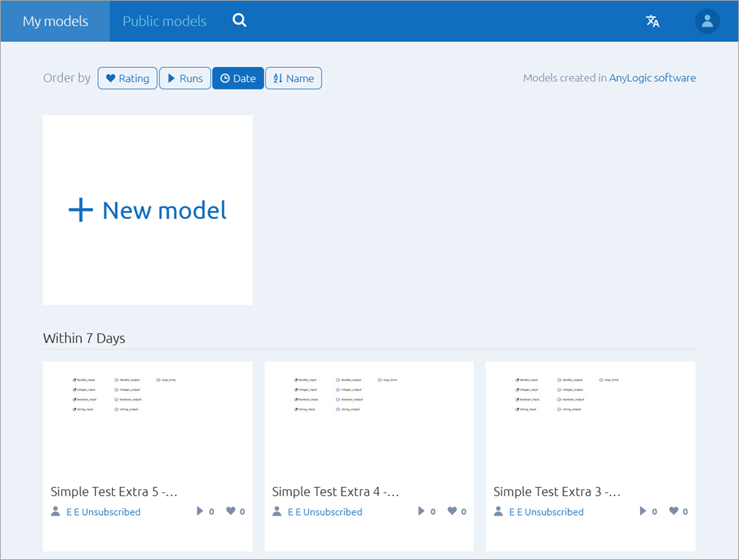Screen dimensions: 739x560
Task: Click the author person icon under Simple Test Extra 3
Action: (499, 511)
